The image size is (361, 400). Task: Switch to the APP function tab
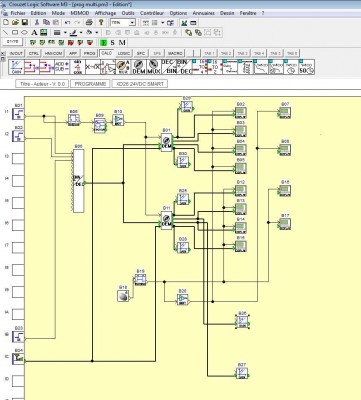73,53
